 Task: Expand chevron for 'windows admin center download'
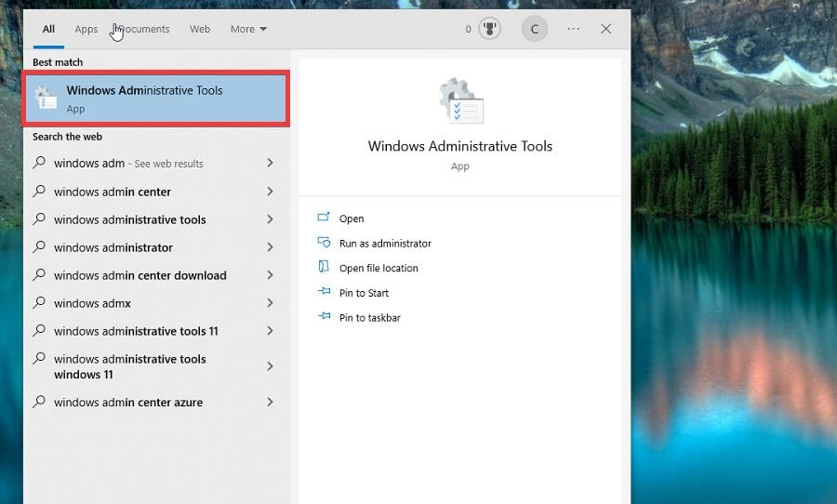click(270, 275)
